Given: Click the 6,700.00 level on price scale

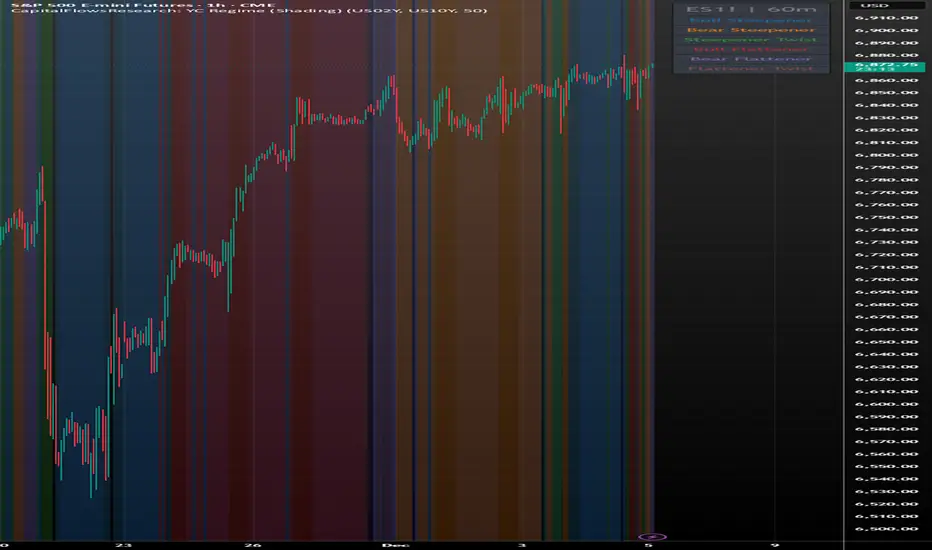Looking at the screenshot, I should click(x=886, y=279).
